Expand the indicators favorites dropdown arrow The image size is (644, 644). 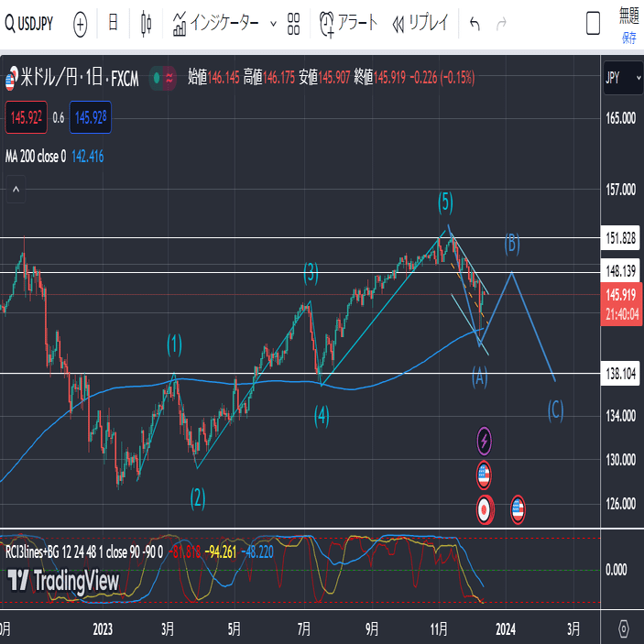[x=273, y=24]
